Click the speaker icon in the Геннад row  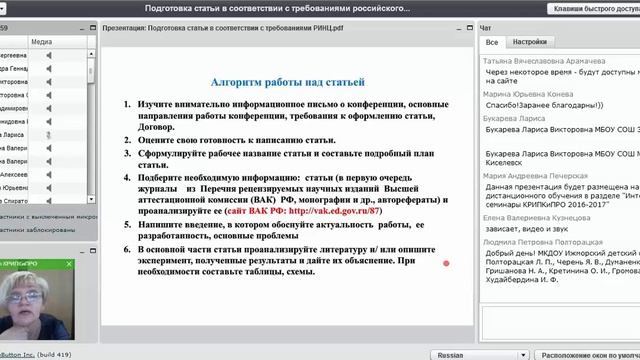(x=49, y=69)
